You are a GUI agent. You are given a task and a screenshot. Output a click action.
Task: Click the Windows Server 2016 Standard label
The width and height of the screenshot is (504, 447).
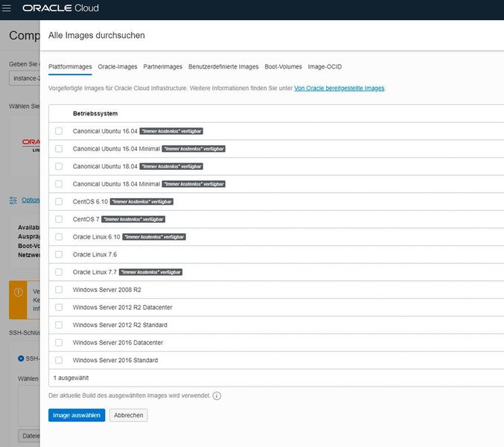point(115,360)
